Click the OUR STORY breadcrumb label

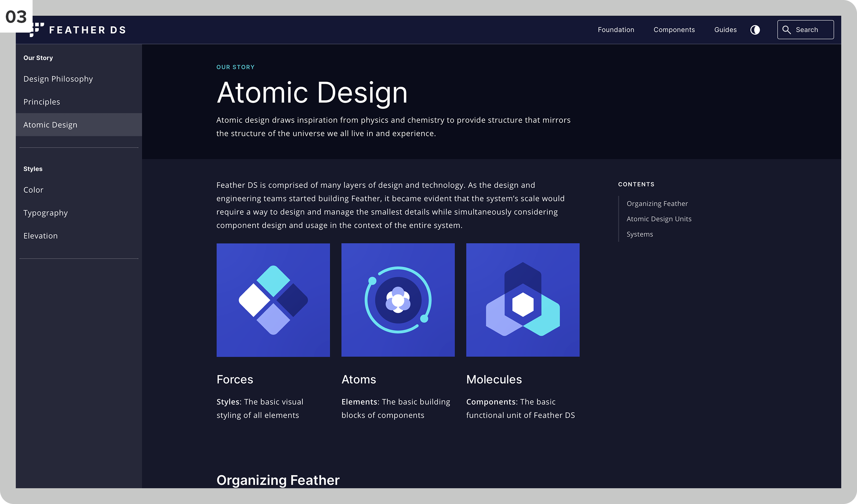[x=236, y=67]
